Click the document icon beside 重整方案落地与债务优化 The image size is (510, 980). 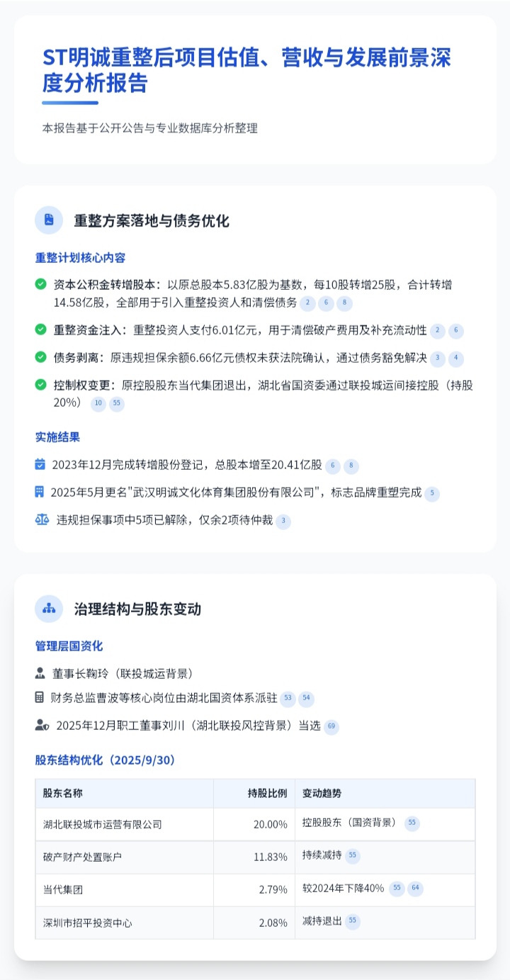click(49, 220)
